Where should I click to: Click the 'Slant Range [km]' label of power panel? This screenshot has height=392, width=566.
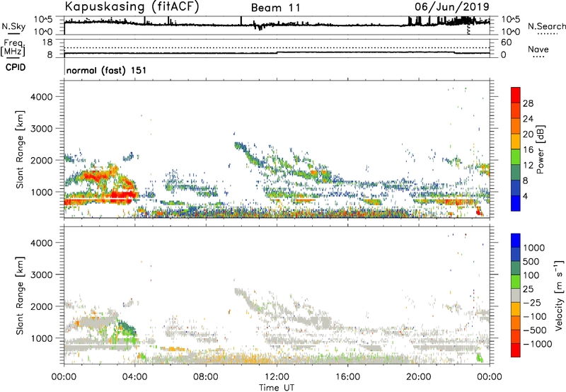coord(20,149)
